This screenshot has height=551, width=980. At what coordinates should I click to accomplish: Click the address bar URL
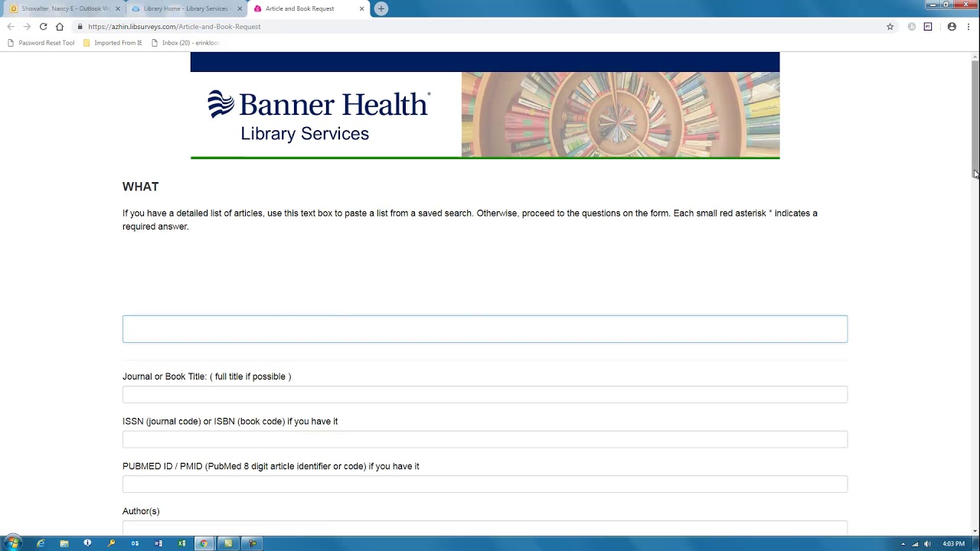[x=174, y=27]
